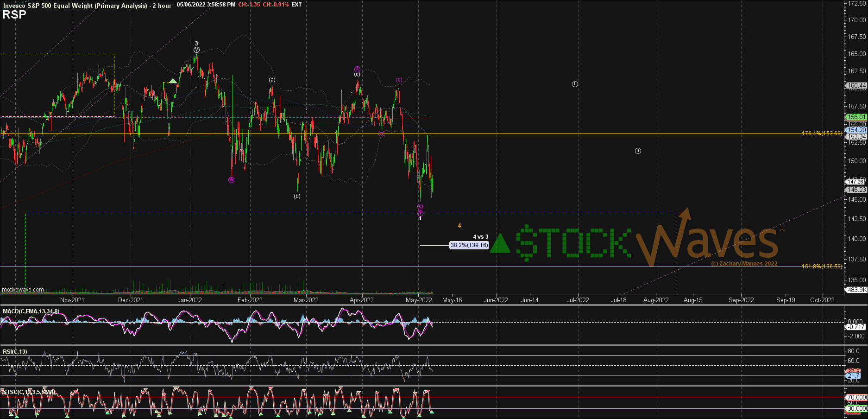Click the 170.00 price axis label

[x=857, y=20]
